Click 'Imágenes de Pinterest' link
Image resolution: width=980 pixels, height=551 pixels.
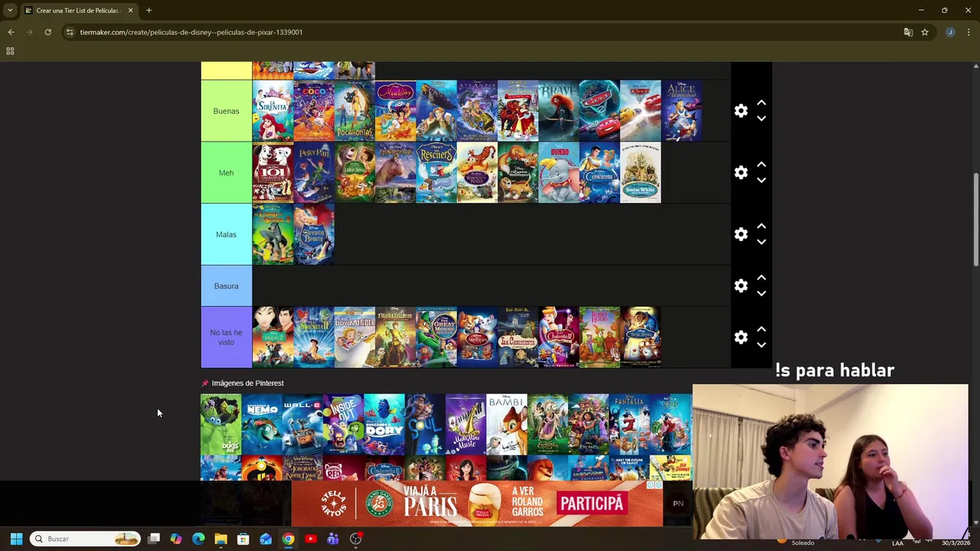click(x=247, y=383)
